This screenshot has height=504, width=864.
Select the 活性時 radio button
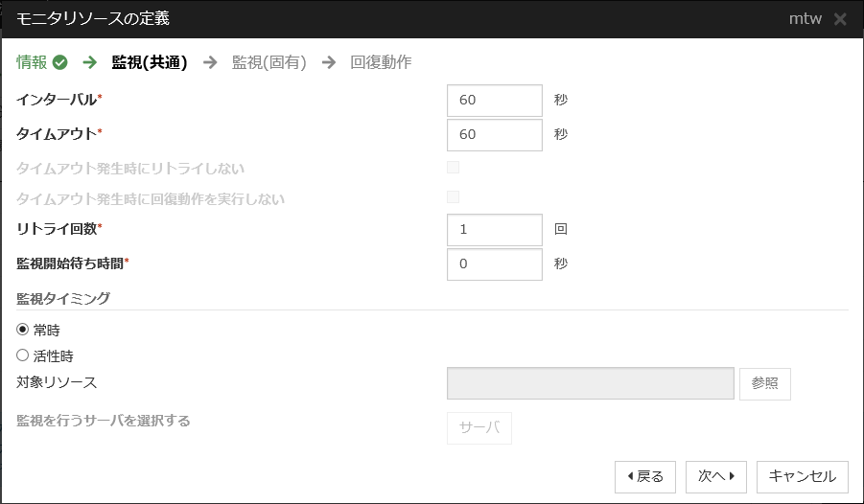(23, 355)
